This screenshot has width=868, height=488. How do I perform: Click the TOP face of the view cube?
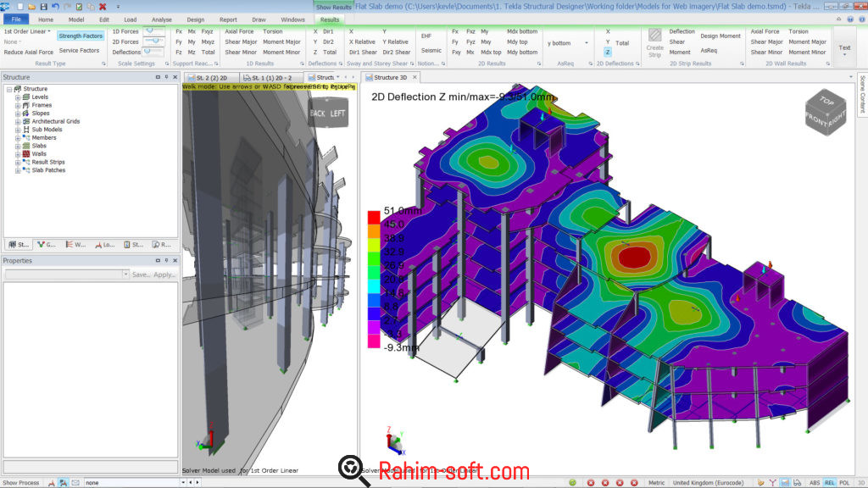[x=827, y=101]
